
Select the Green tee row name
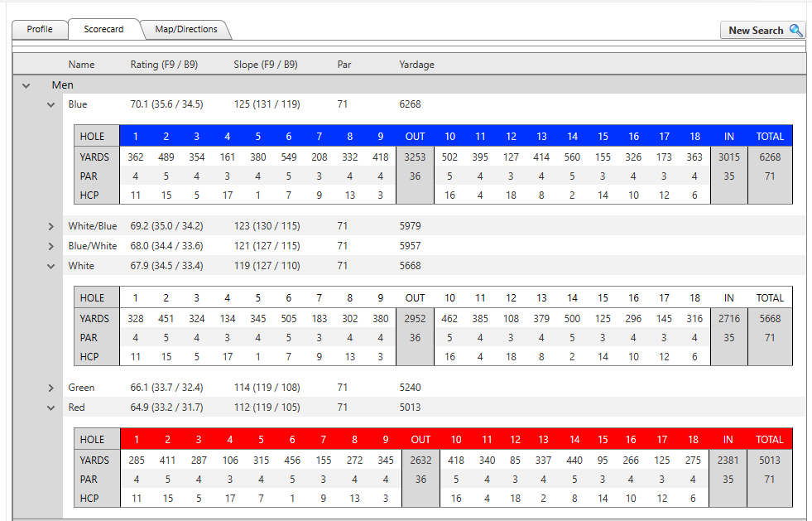pos(81,388)
